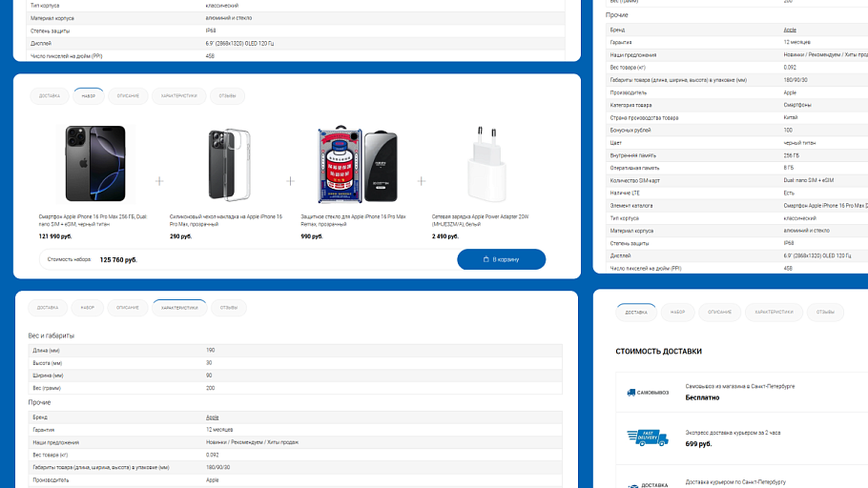Click the white Apple power adapter image
This screenshot has height=488, width=868.
[486, 164]
